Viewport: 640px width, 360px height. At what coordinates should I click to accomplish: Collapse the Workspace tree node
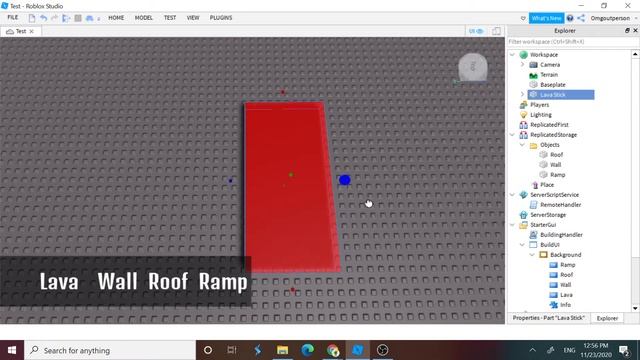(512, 54)
